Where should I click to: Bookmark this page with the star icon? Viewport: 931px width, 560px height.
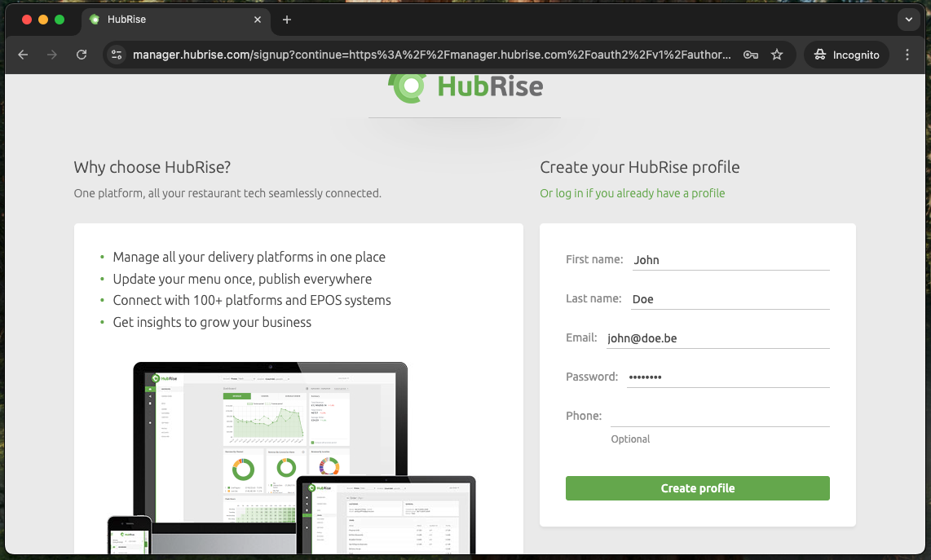click(777, 55)
